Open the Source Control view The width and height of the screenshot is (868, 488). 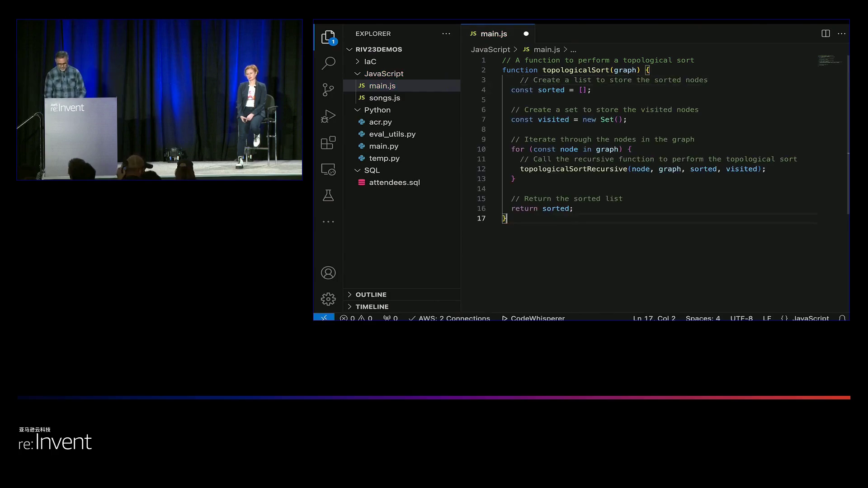click(328, 89)
